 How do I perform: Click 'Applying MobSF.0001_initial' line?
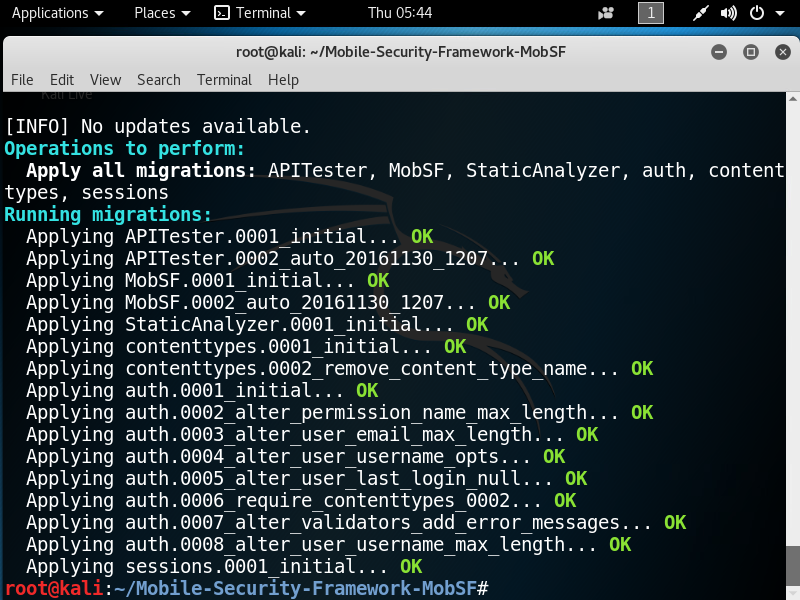coord(208,281)
